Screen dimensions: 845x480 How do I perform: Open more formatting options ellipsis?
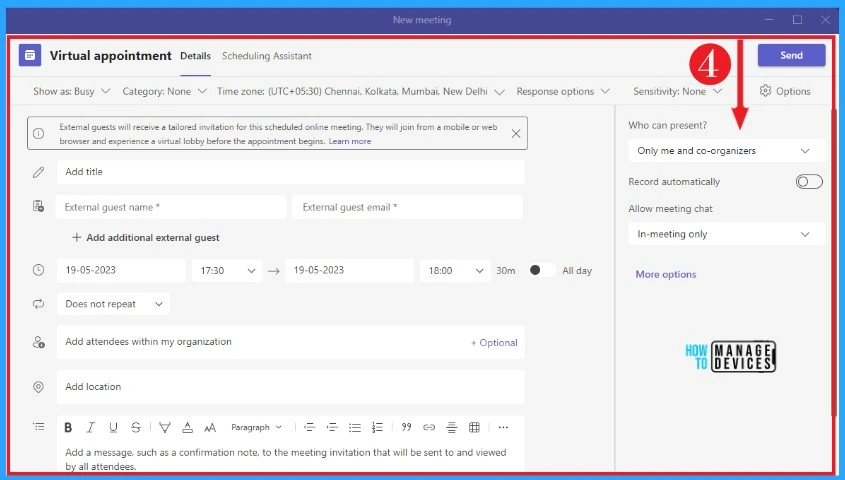(503, 427)
